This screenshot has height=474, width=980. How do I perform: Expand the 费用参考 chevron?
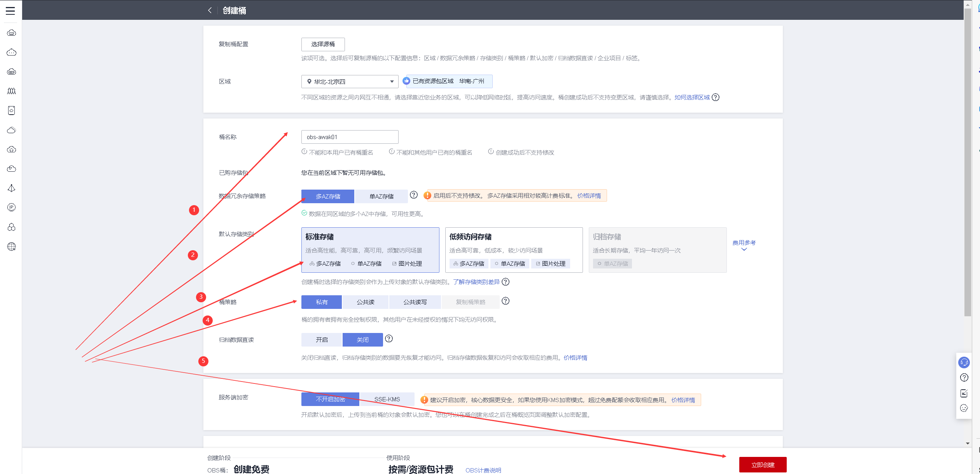pos(744,249)
